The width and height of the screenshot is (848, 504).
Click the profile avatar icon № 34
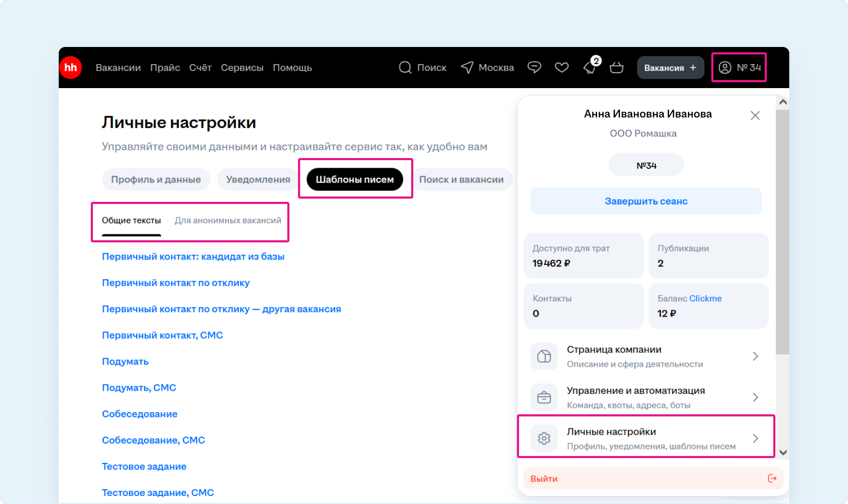(x=725, y=67)
